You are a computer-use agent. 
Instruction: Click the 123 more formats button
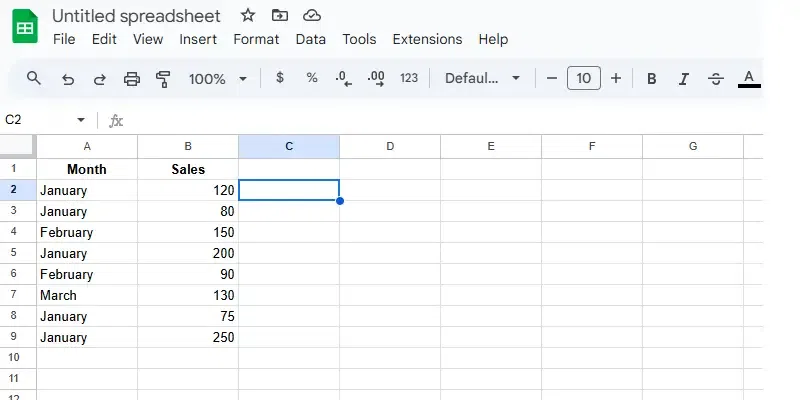[x=409, y=78]
